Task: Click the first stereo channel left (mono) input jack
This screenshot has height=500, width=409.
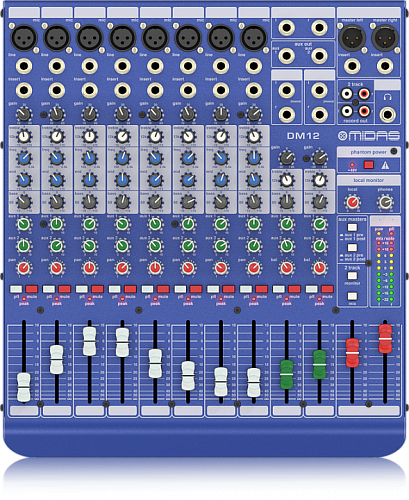Action: coord(286,90)
